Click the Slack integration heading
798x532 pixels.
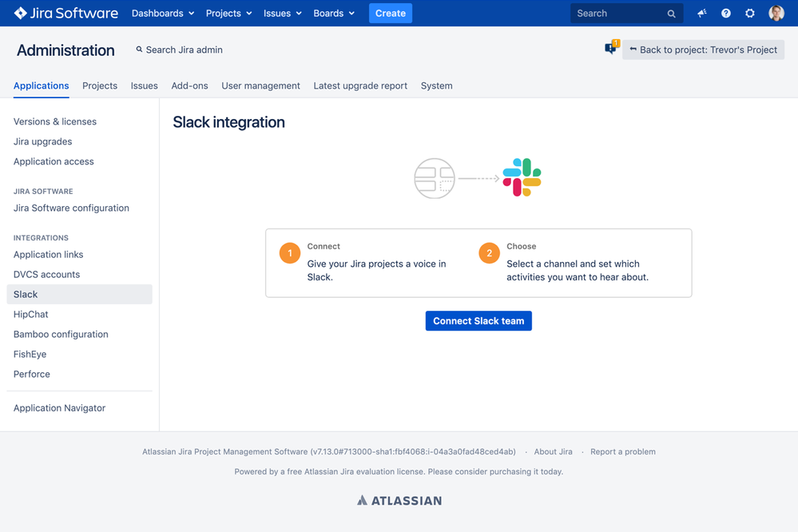(x=228, y=122)
